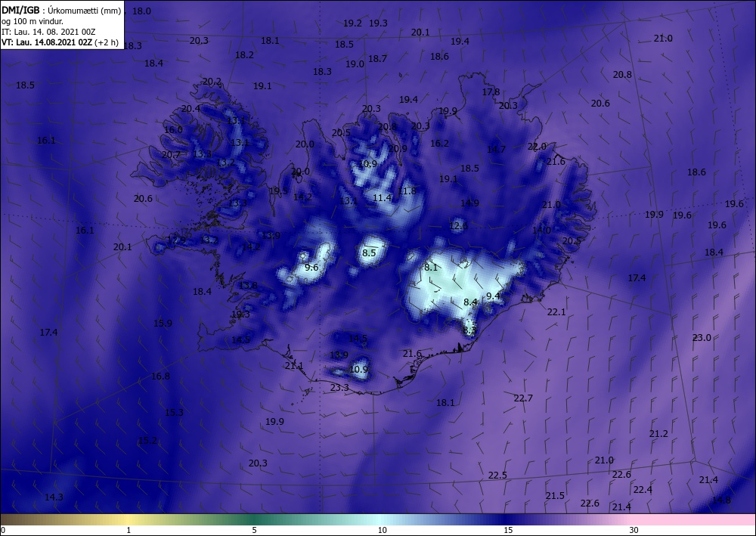Click the map value '17.8'

click(x=491, y=92)
